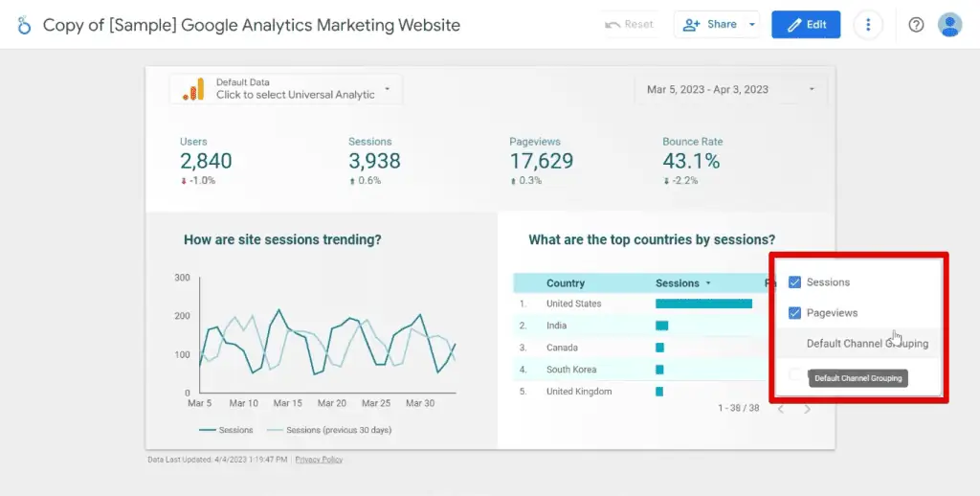The width and height of the screenshot is (980, 496).
Task: Click the Looker Studio logo icon
Action: [23, 25]
